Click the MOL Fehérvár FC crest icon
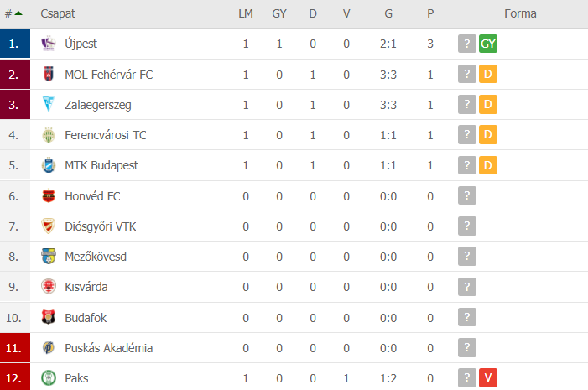Screen dimensions: 588x390 coord(49,75)
